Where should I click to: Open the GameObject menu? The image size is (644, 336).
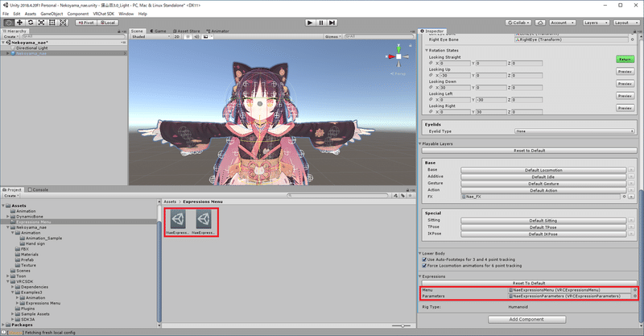(52, 14)
